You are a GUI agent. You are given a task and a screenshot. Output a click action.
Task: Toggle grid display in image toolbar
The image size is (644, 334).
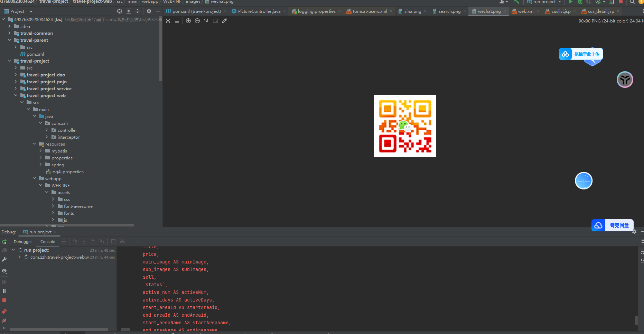pyautogui.click(x=177, y=21)
